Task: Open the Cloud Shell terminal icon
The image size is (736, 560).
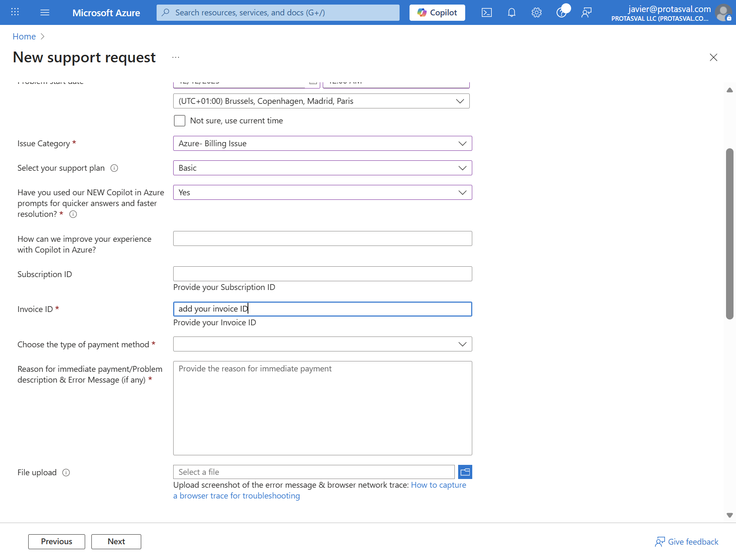Action: [x=486, y=12]
